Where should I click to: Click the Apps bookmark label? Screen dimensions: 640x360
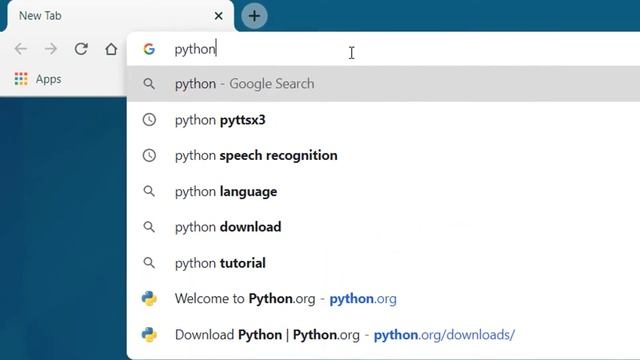point(49,79)
